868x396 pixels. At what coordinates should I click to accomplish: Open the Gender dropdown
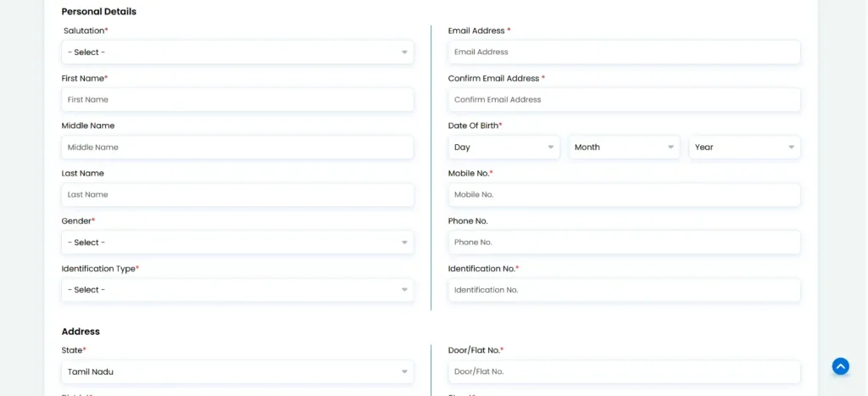(237, 243)
